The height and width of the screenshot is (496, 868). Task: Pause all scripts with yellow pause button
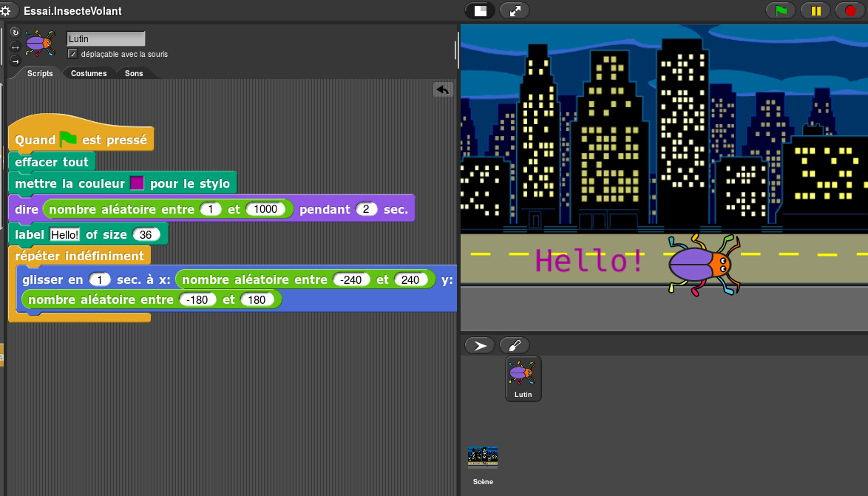(x=816, y=11)
